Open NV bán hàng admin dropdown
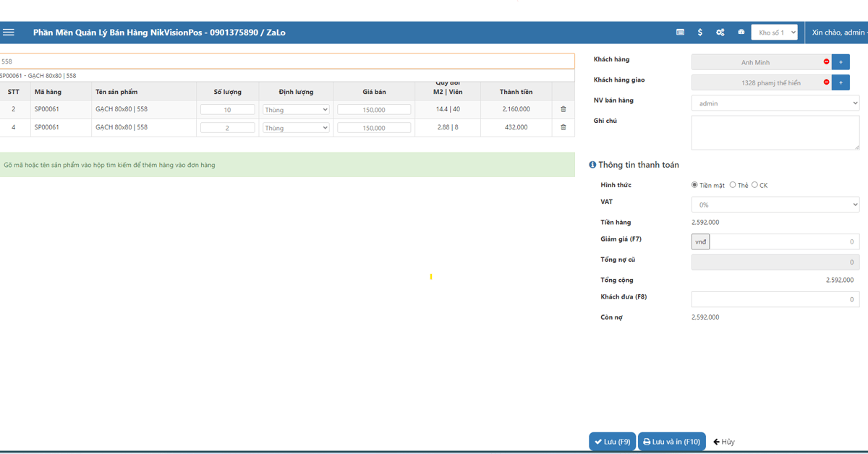Screen dimensions: 868x454 click(x=775, y=103)
